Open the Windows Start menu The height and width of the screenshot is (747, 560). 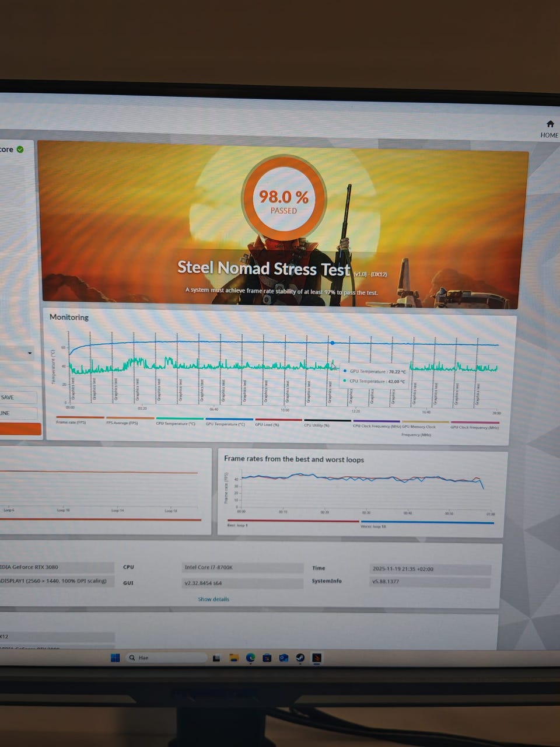[116, 658]
